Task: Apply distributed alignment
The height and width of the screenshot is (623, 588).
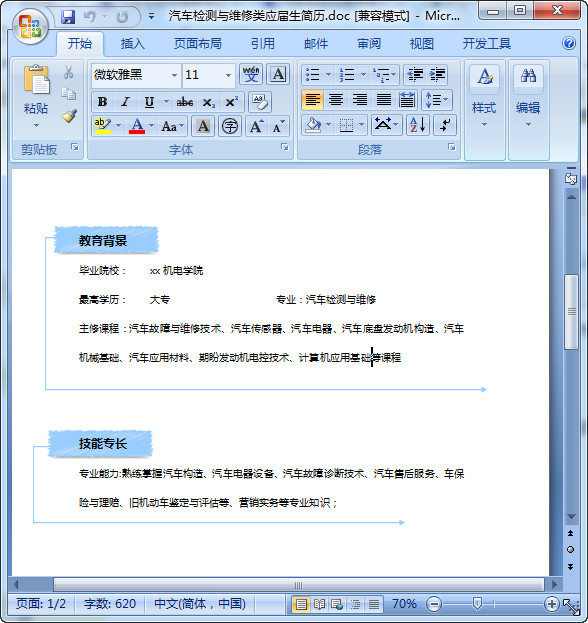Action: pos(407,100)
